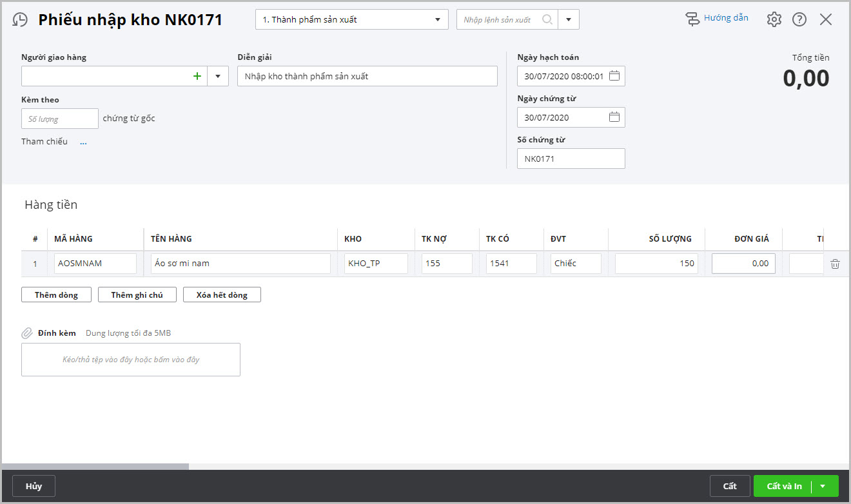Open calendar for Ngày chứng từ
The image size is (851, 504).
(x=614, y=117)
